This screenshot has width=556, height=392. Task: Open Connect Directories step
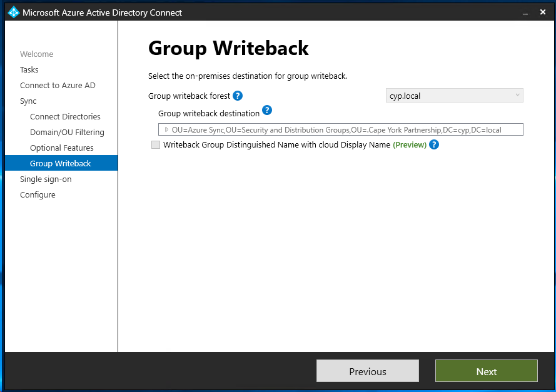pos(65,116)
